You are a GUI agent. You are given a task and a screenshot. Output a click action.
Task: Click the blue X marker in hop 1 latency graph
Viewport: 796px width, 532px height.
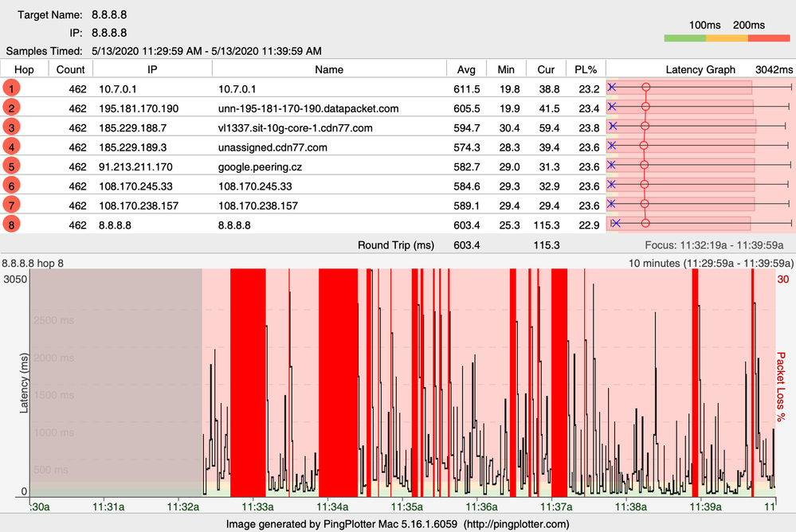coord(612,88)
